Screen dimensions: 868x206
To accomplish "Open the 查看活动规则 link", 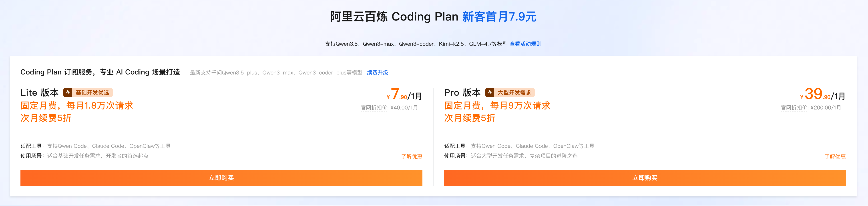I will click(525, 44).
